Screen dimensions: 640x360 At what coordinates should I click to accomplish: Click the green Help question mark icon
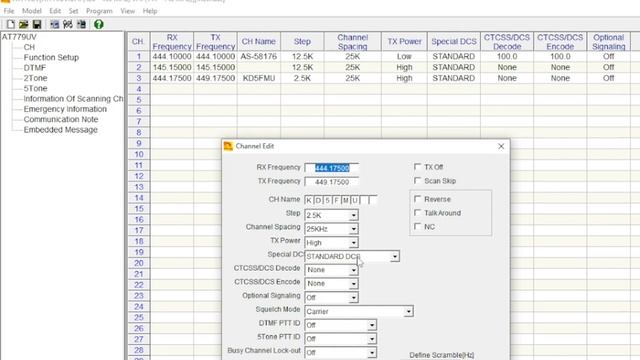click(x=98, y=24)
